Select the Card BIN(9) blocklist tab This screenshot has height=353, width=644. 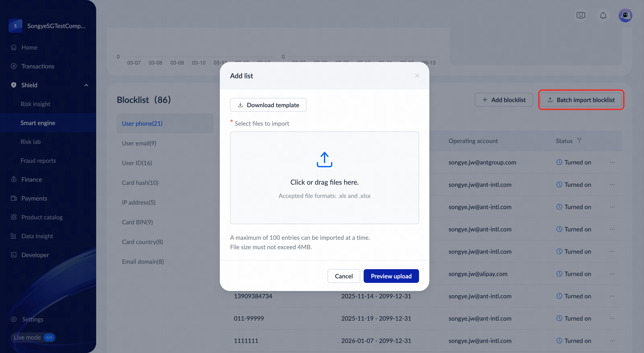pos(137,222)
